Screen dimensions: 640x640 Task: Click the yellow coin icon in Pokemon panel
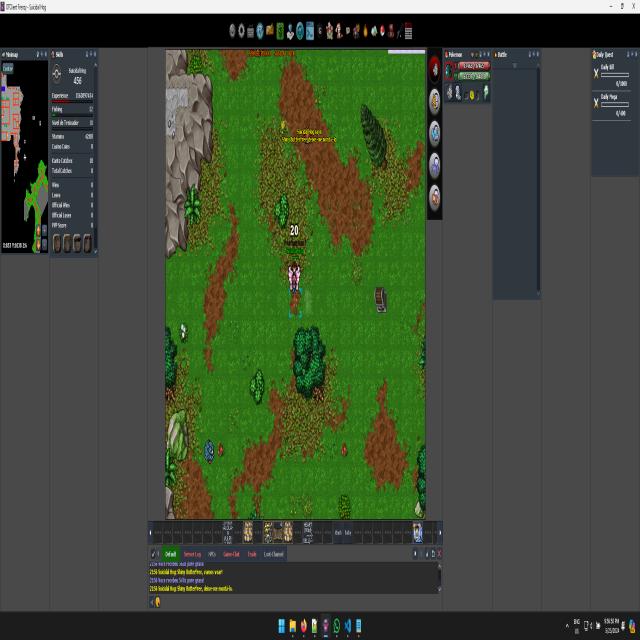click(x=472, y=95)
